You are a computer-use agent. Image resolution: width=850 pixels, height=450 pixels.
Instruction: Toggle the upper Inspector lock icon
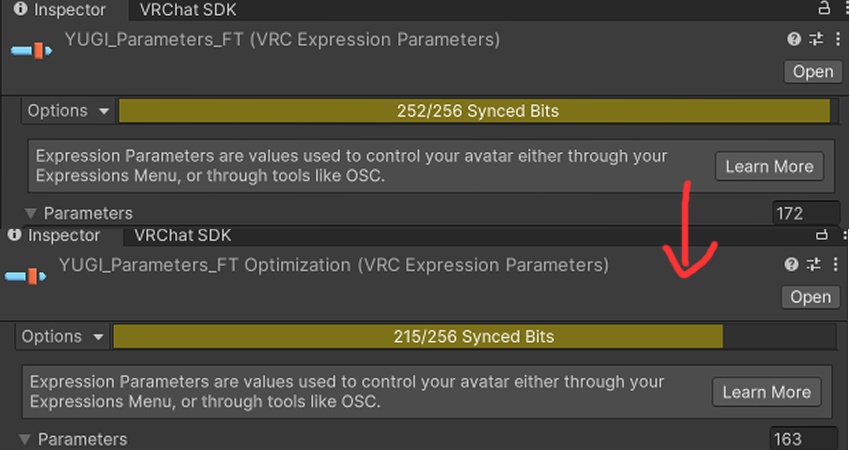click(x=823, y=9)
